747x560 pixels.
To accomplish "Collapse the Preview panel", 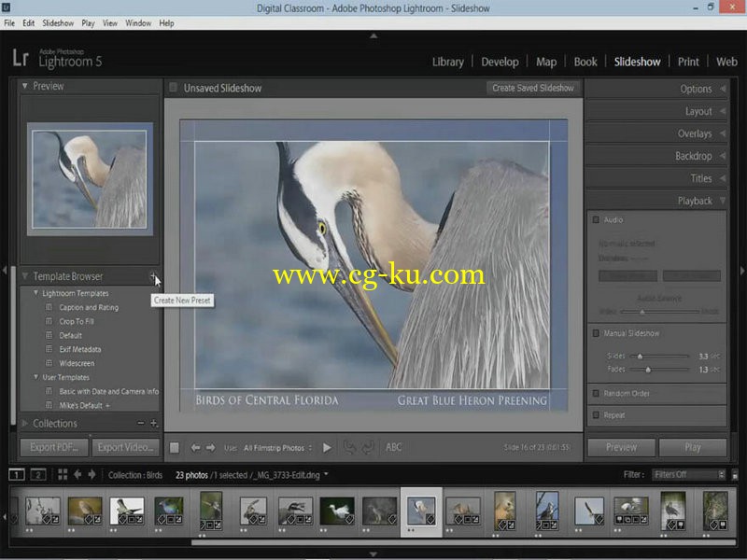I will [x=25, y=86].
